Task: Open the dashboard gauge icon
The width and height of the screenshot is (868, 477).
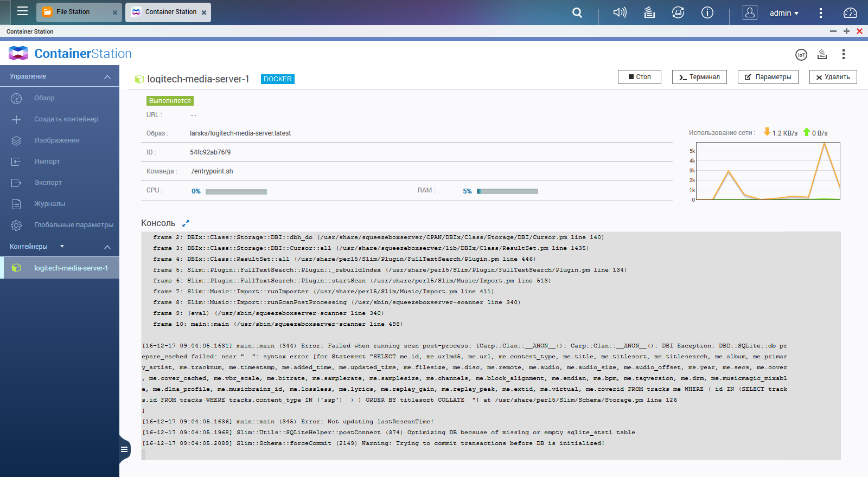Action: [850, 12]
